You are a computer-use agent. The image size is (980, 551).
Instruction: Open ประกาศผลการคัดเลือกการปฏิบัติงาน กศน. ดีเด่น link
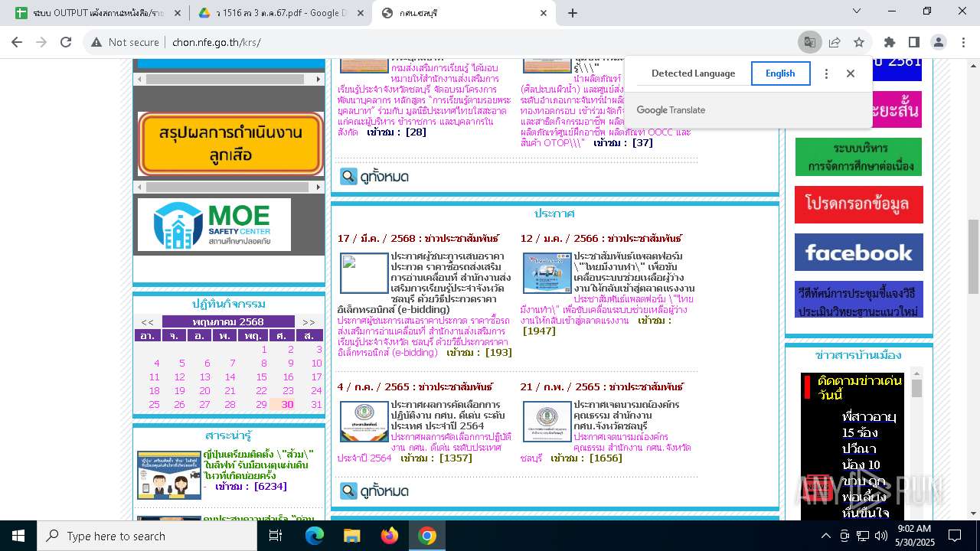447,416
